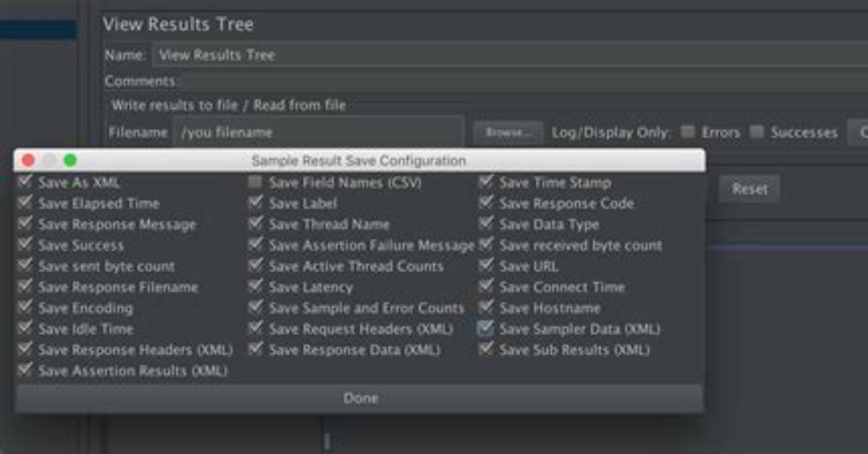Screen dimensions: 868x454
Task: Toggle Save Sampler Data (XML) checkbox
Action: point(486,329)
